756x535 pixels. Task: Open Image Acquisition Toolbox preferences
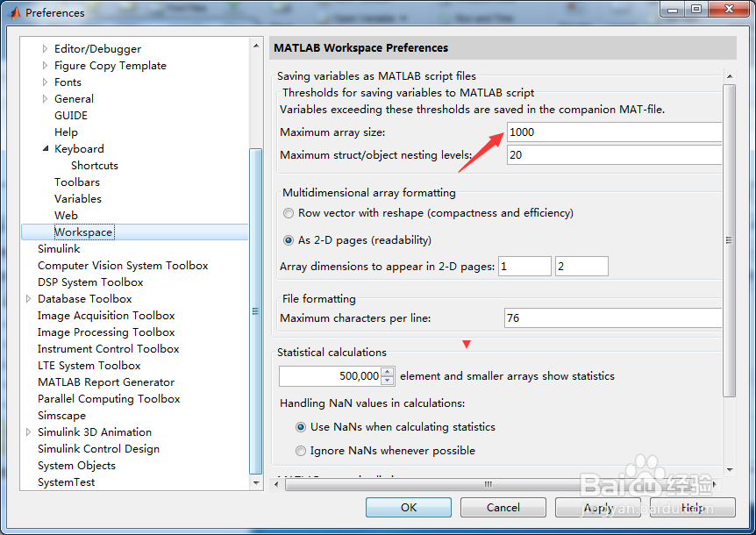click(106, 316)
